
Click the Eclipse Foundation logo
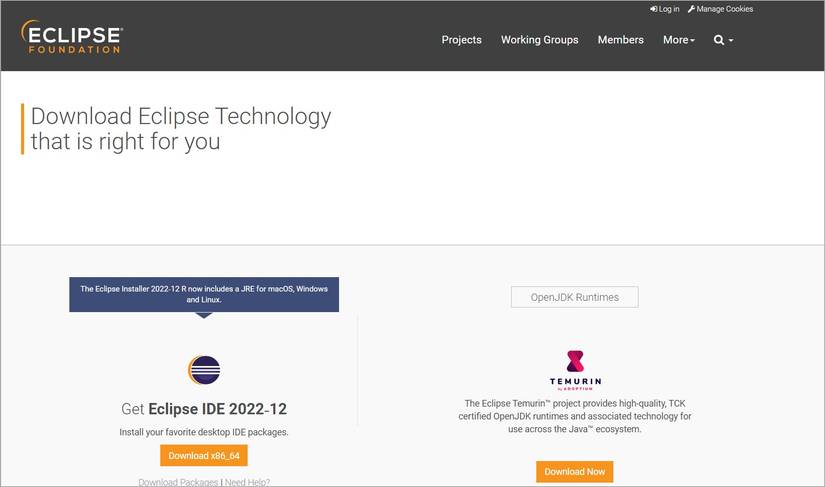tap(72, 37)
